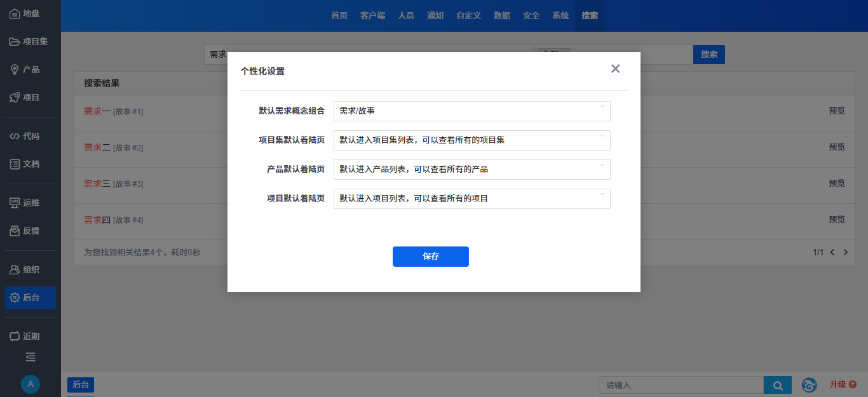The image size is (868, 397).
Task: Open result 需求二 [故事 #2]
Action: coord(114,147)
